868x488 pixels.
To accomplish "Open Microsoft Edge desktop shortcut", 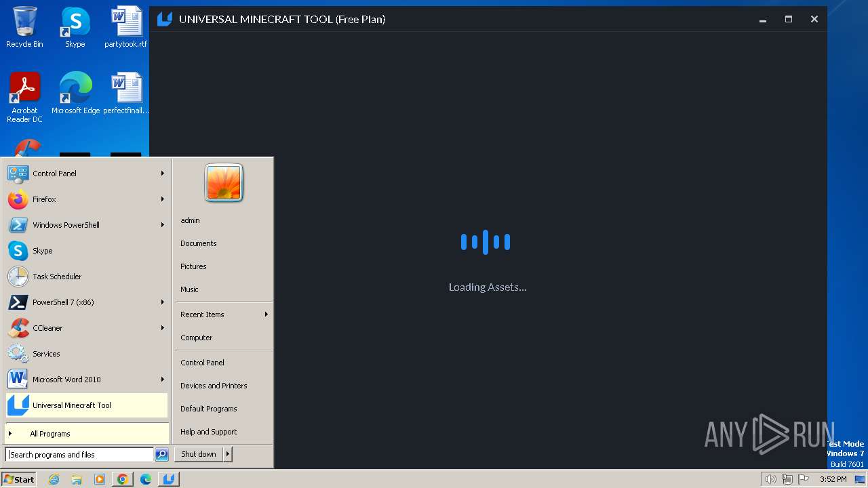I will (75, 94).
